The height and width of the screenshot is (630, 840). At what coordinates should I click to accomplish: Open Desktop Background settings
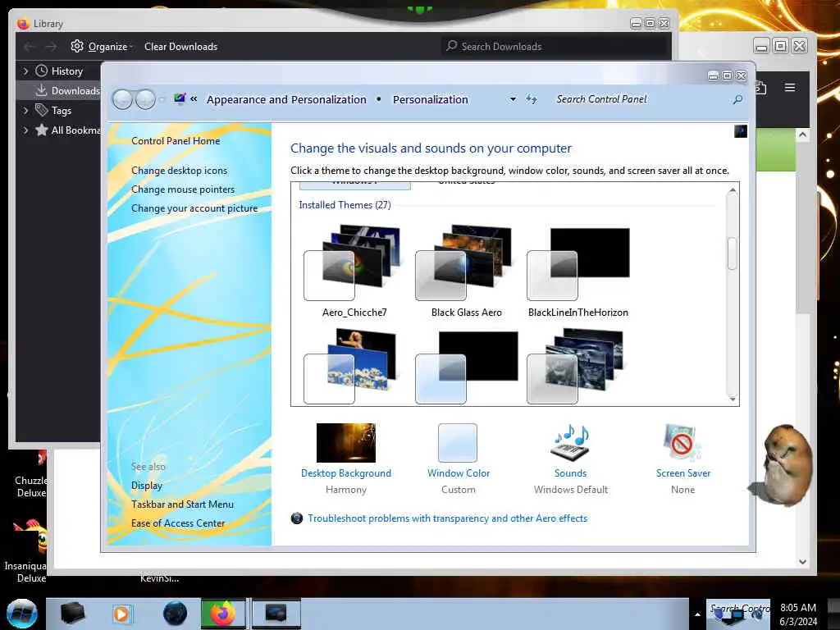346,459
